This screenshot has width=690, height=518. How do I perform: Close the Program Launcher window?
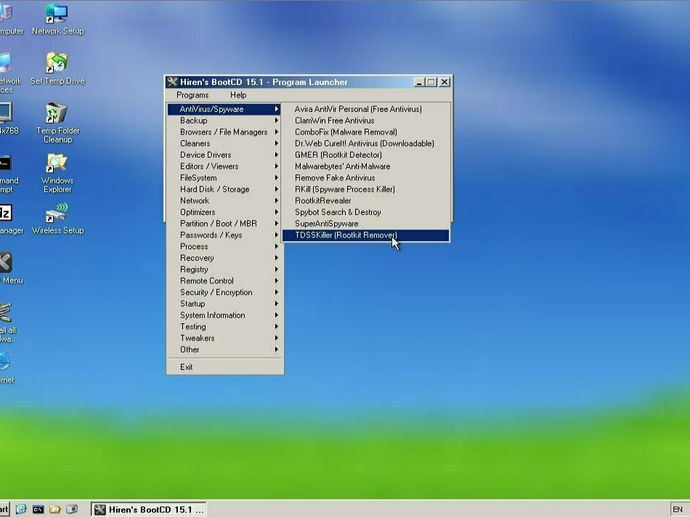coord(444,82)
